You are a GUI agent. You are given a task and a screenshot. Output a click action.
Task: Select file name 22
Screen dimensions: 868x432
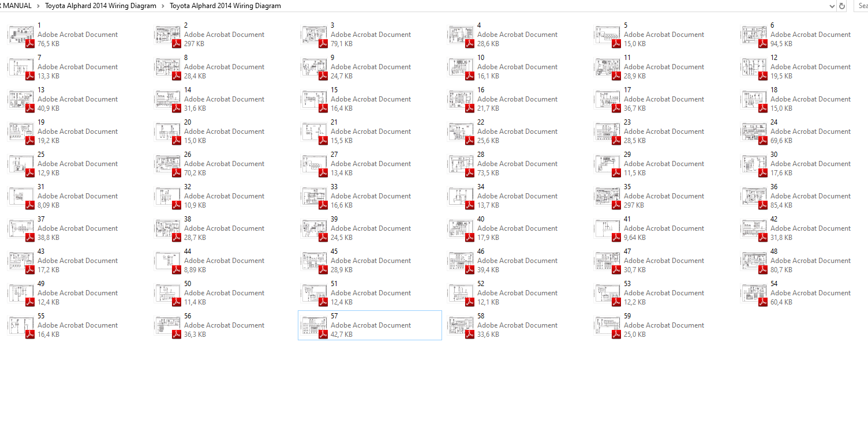pyautogui.click(x=481, y=122)
